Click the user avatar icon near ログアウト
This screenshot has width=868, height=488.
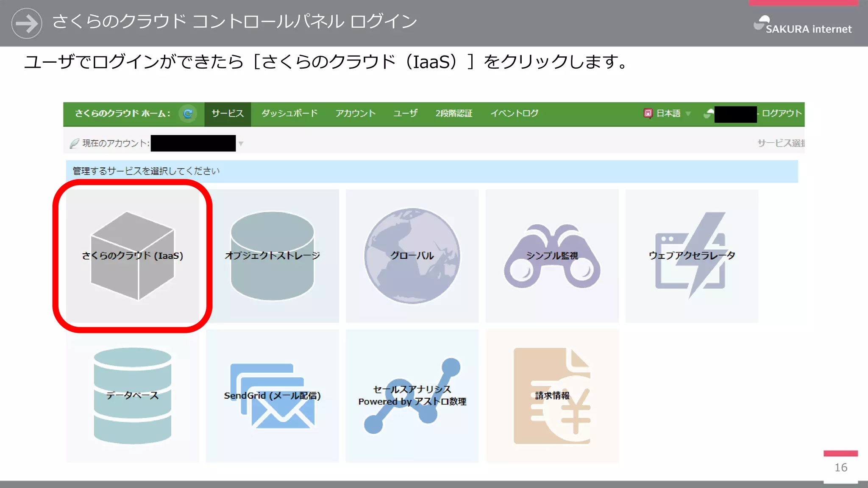pos(709,114)
